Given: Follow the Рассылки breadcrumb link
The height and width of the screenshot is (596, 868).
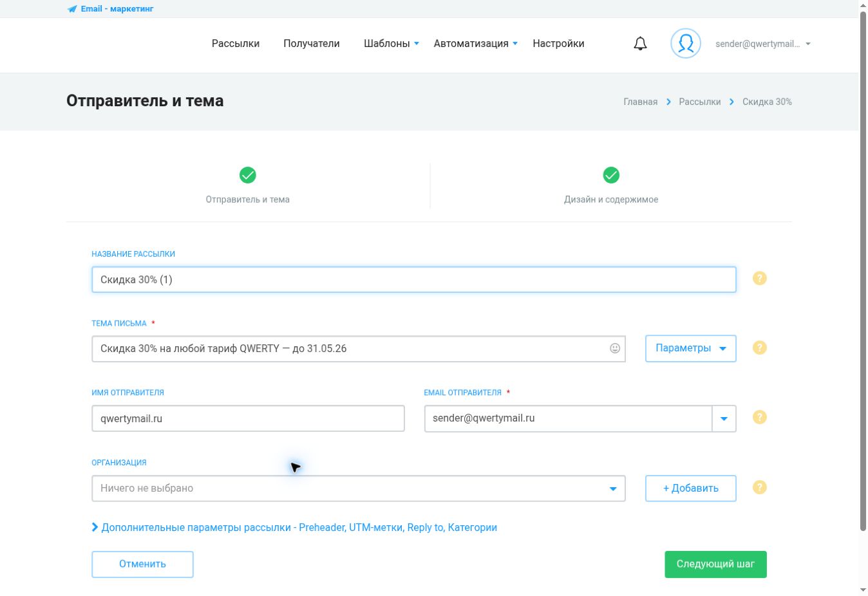Looking at the screenshot, I should point(700,102).
